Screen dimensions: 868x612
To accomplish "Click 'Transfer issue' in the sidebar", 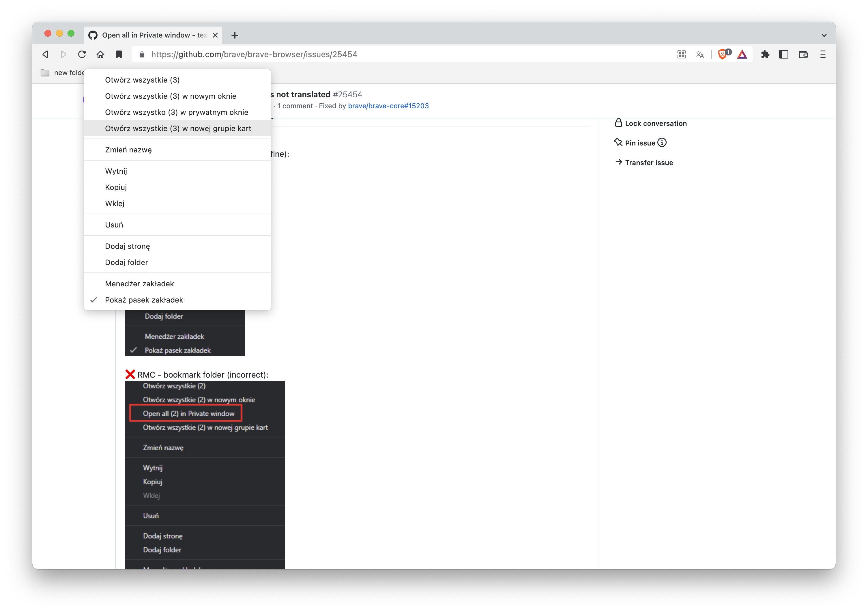I will pyautogui.click(x=649, y=162).
